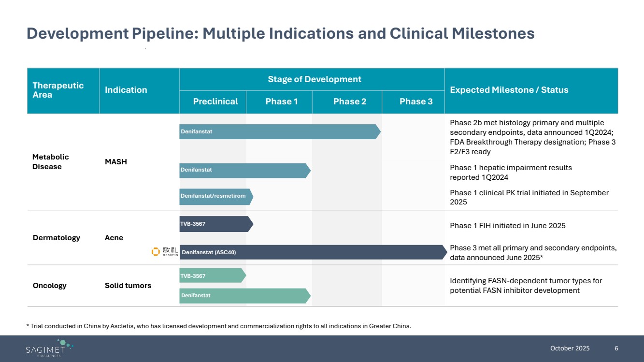The image size is (644, 362).
Task: Click the TVB-3567 bar in the Solid tumors row
Action: 212,276
